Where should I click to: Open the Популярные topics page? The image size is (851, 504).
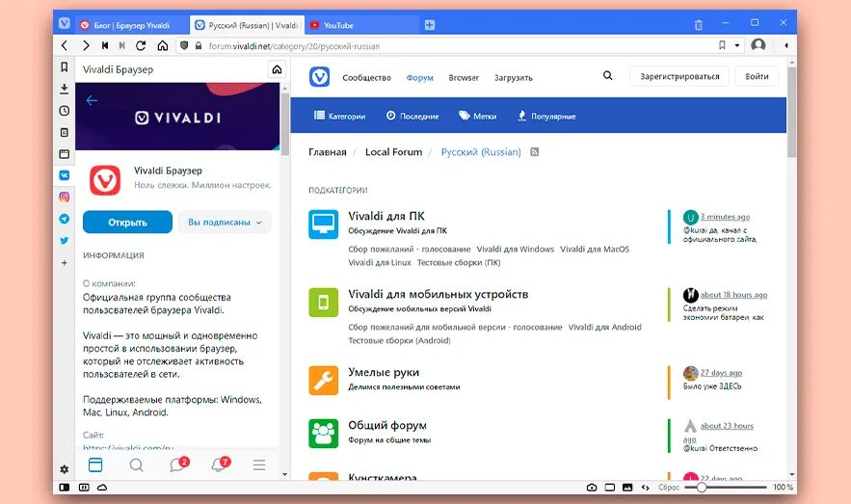[546, 116]
